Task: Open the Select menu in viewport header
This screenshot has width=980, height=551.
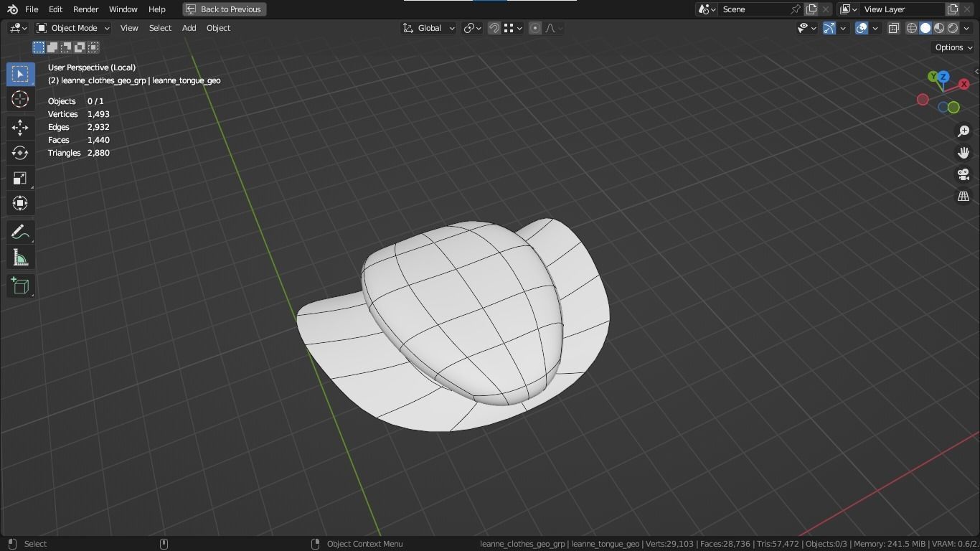Action: click(x=160, y=28)
